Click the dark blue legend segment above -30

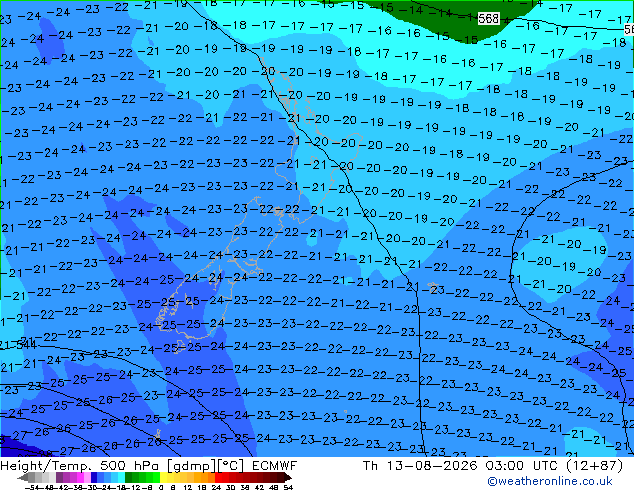tap(94, 477)
